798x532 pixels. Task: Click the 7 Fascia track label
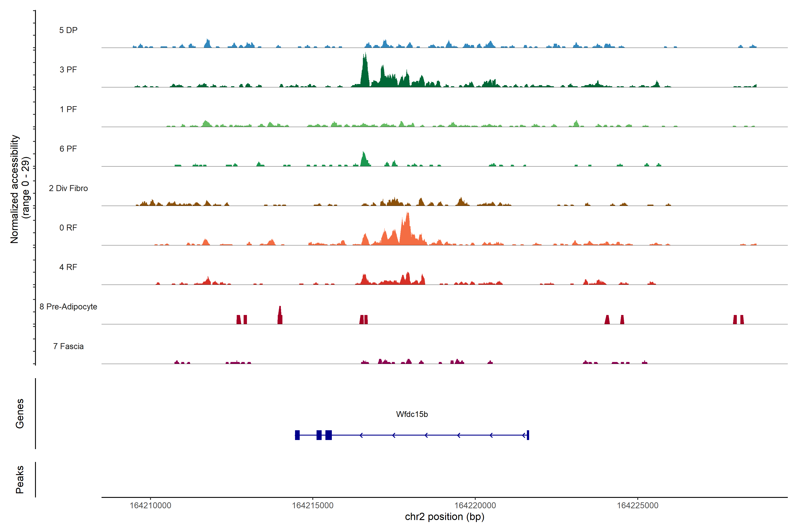(x=68, y=346)
